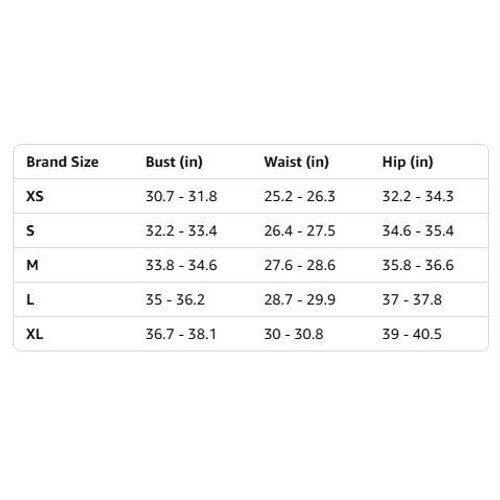
Task: Select the M size row label
Action: click(x=32, y=265)
